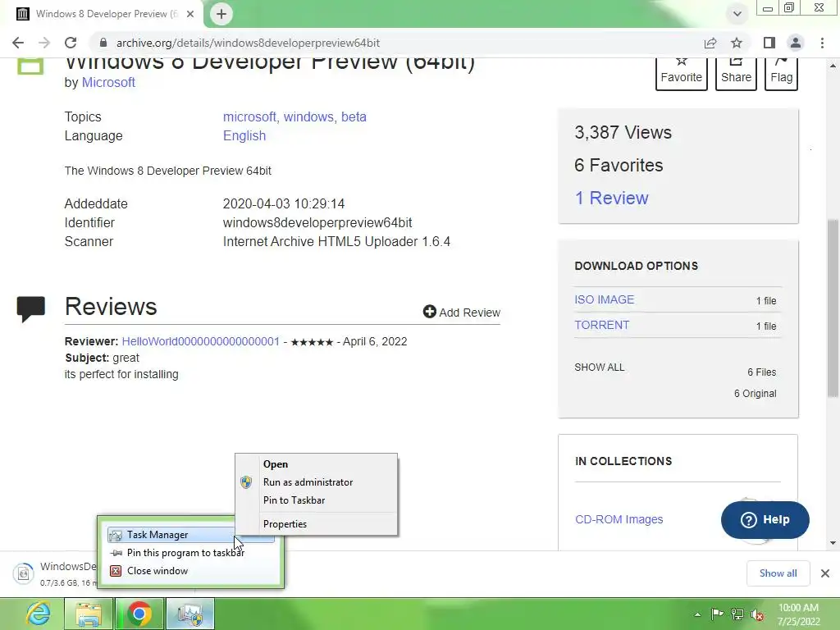
Task: Click the muted volume tray icon
Action: pyautogui.click(x=757, y=614)
